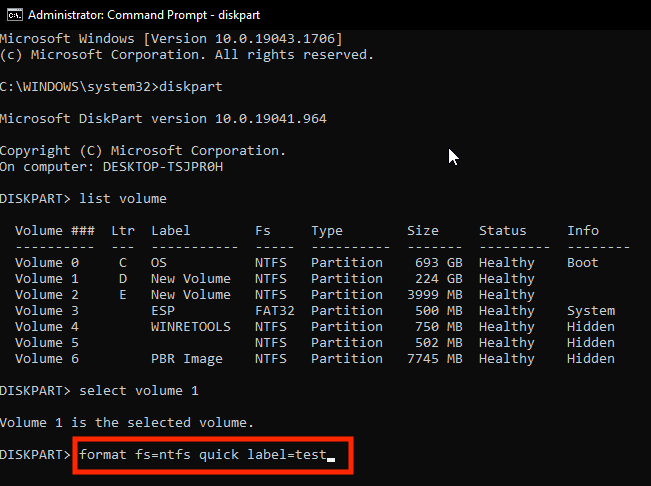Click the Size column header
The width and height of the screenshot is (651, 486).
(423, 231)
